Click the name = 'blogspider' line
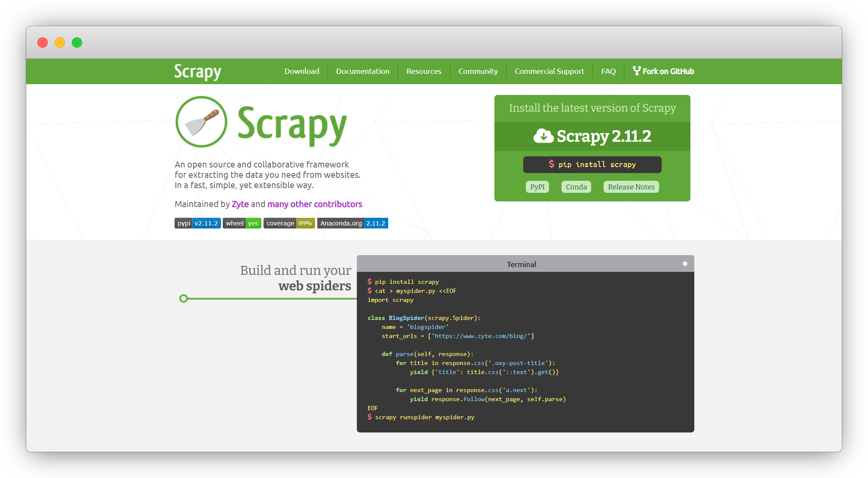Image resolution: width=868 pixels, height=478 pixels. click(415, 327)
